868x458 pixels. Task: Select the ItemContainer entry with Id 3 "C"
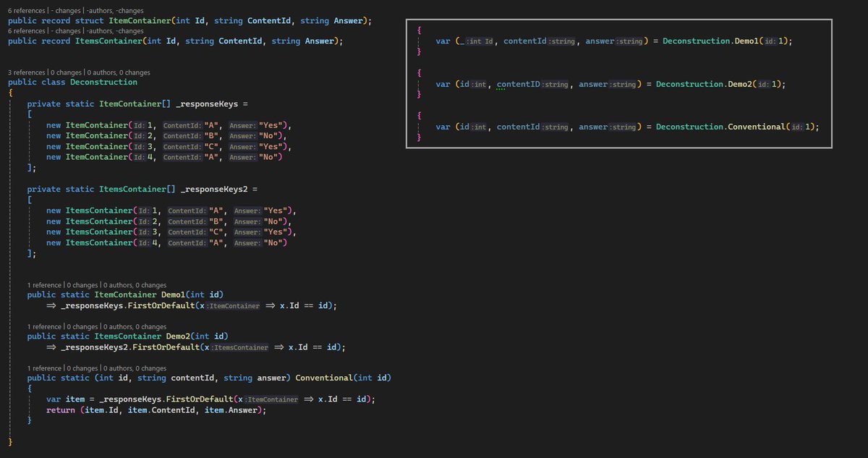click(x=169, y=147)
